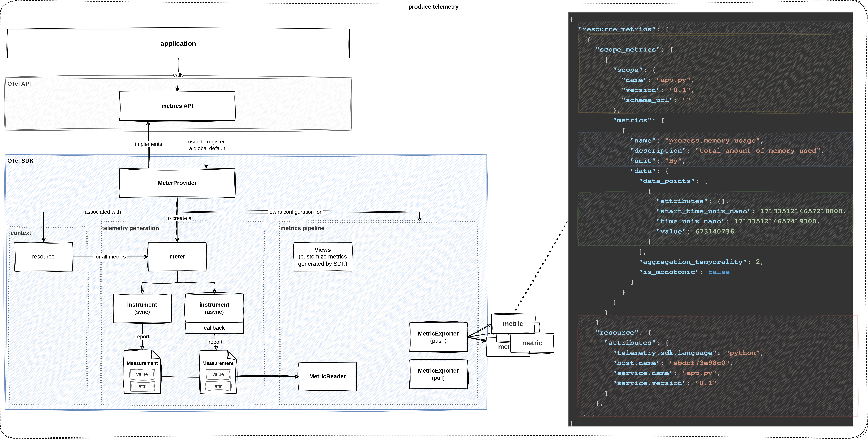This screenshot has width=868, height=439.
Task: Click the "implements" arrow label
Action: click(x=149, y=144)
